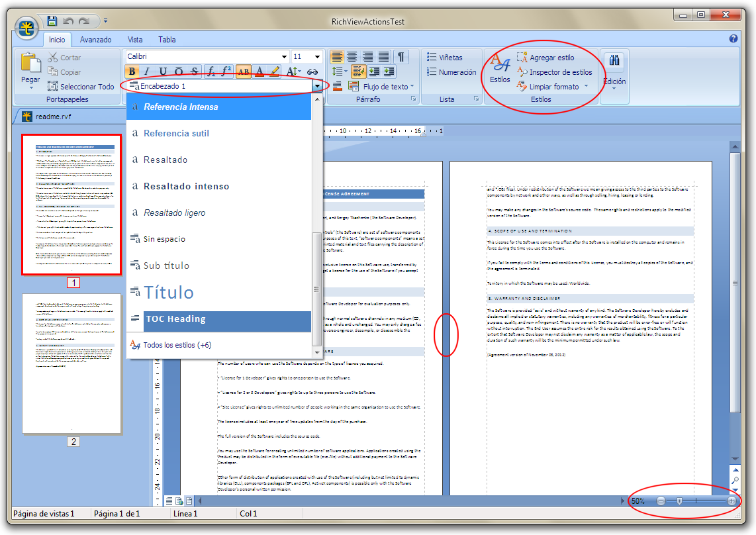Click the Edición binoculars icon
This screenshot has width=756, height=535.
[x=614, y=62]
